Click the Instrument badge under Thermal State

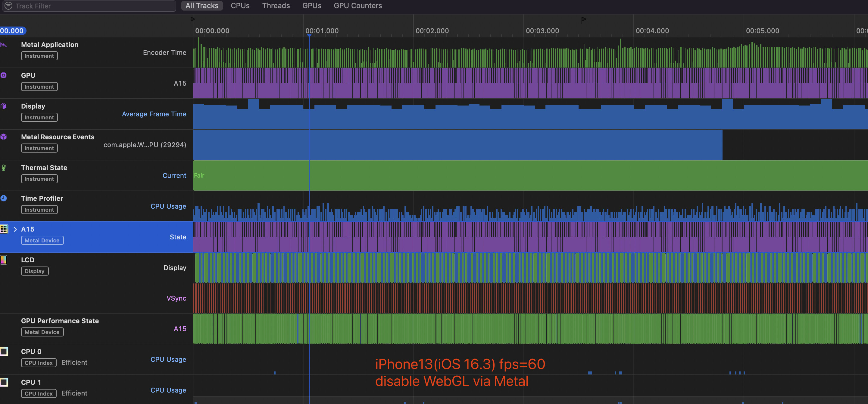pyautogui.click(x=39, y=179)
